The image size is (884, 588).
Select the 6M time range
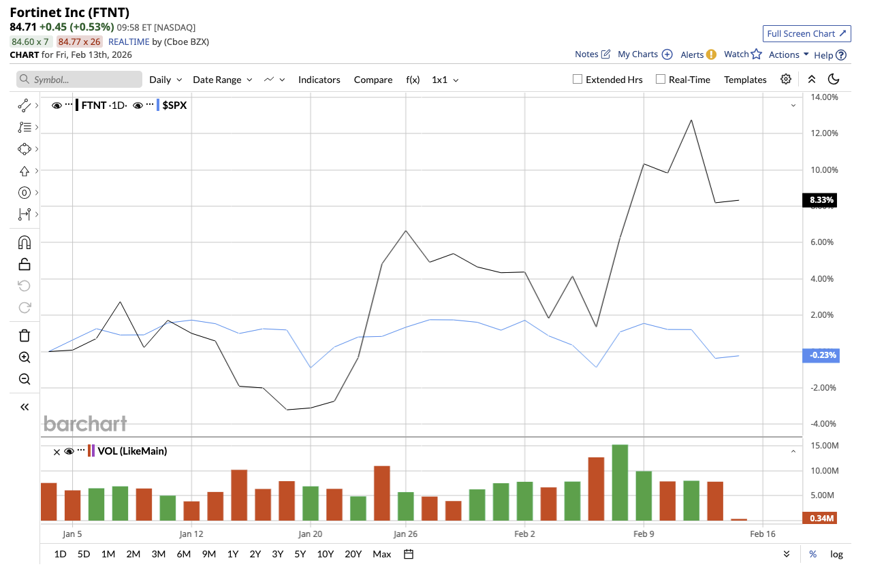184,554
